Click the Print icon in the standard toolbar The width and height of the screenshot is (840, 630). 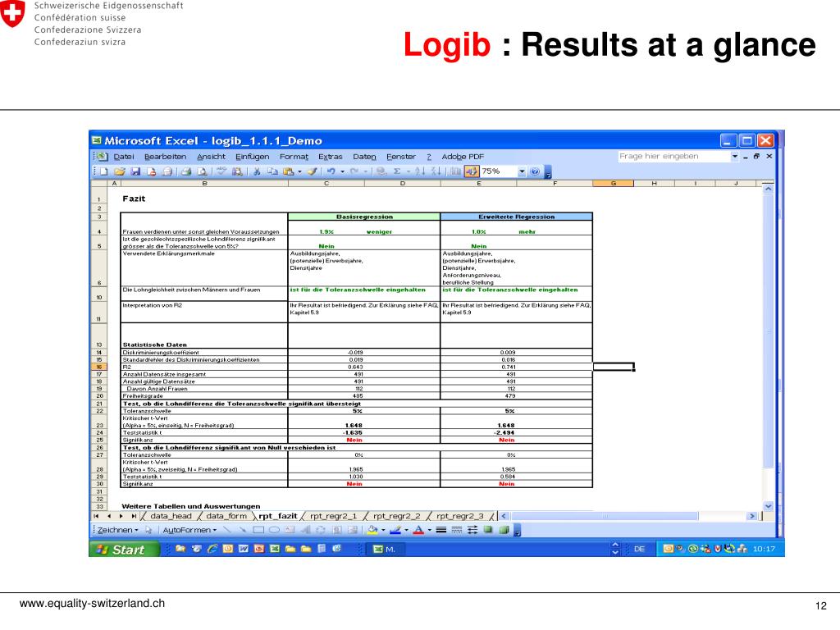[x=185, y=171]
